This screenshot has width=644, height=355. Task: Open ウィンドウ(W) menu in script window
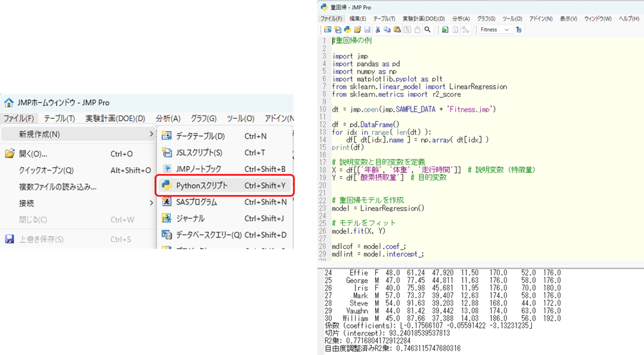(598, 19)
